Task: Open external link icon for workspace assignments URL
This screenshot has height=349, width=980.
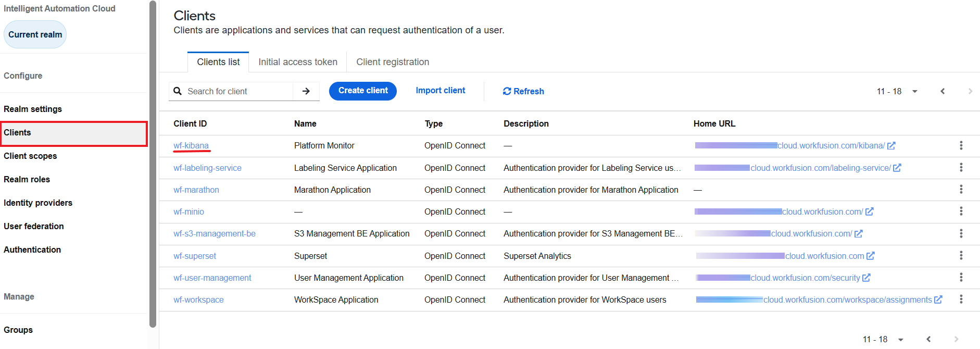Action: pos(938,300)
